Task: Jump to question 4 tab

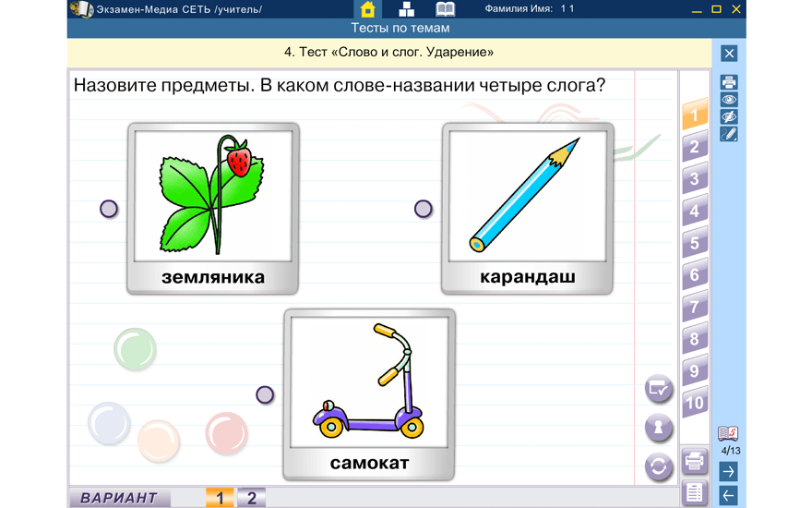Action: pyautogui.click(x=695, y=211)
